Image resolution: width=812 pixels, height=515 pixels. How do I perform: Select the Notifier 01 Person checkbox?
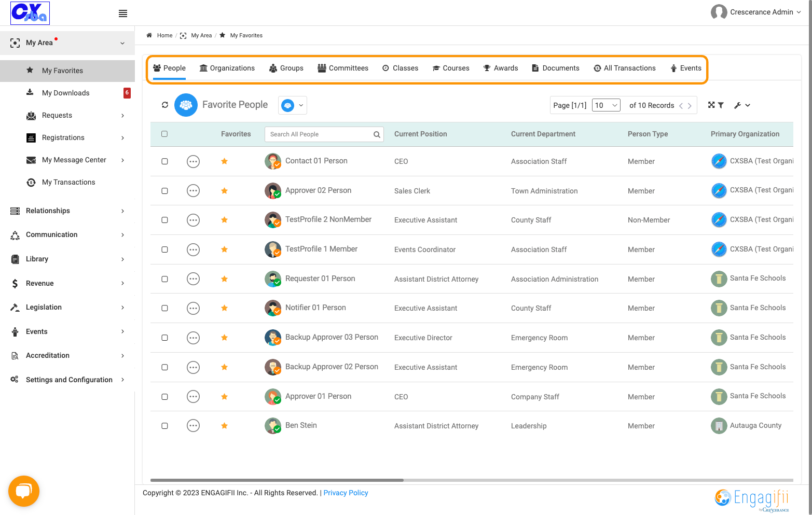click(x=164, y=308)
